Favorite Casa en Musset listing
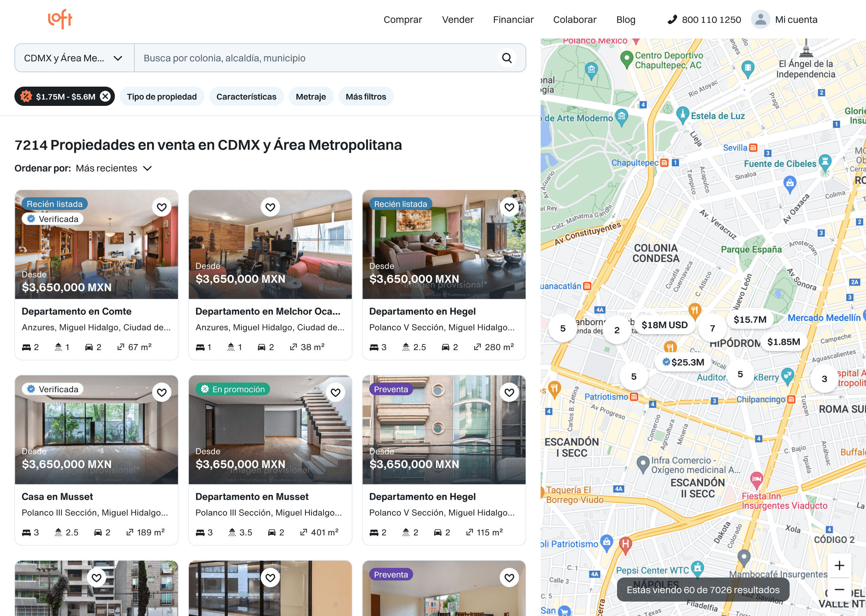Screen dimensions: 866x616 coord(162,392)
